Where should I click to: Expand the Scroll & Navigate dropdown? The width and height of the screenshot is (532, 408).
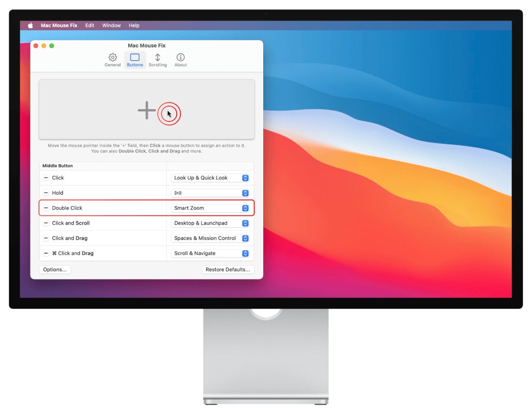point(210,253)
